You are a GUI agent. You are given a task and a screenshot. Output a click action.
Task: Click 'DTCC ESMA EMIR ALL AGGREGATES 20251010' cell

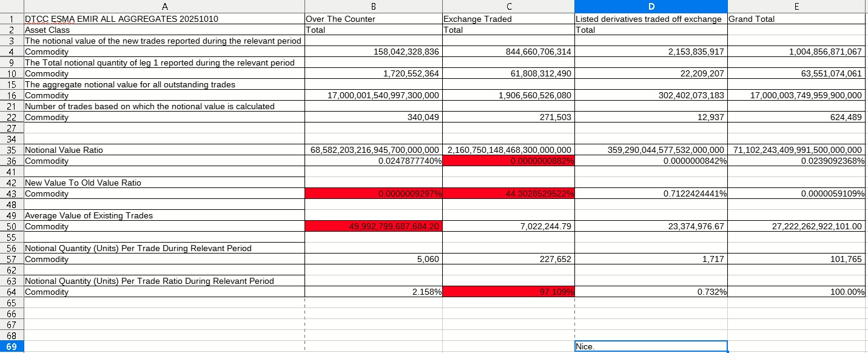click(164, 19)
